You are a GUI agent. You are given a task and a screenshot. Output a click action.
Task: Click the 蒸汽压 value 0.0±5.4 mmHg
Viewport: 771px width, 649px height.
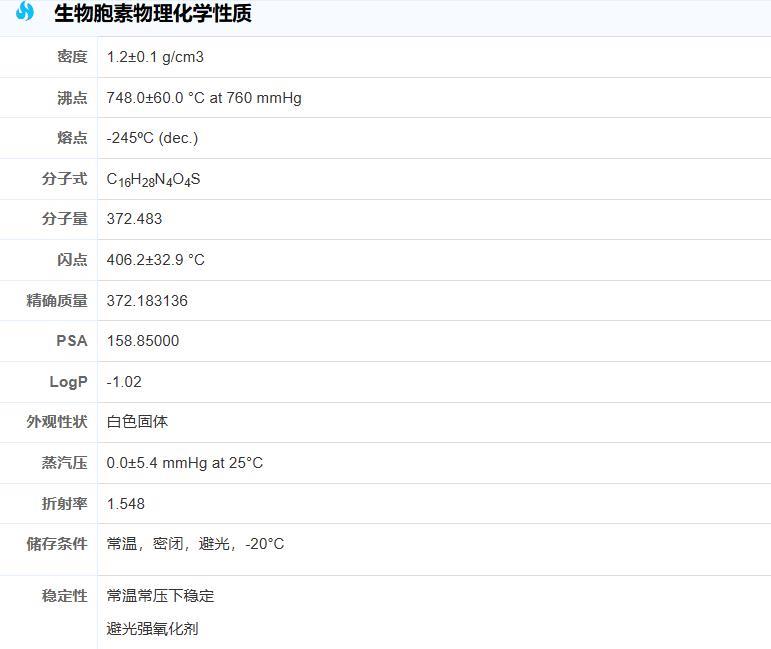tap(185, 463)
